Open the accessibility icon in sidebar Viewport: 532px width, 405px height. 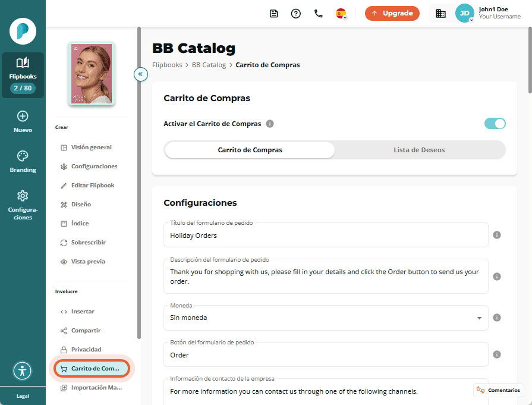(23, 371)
